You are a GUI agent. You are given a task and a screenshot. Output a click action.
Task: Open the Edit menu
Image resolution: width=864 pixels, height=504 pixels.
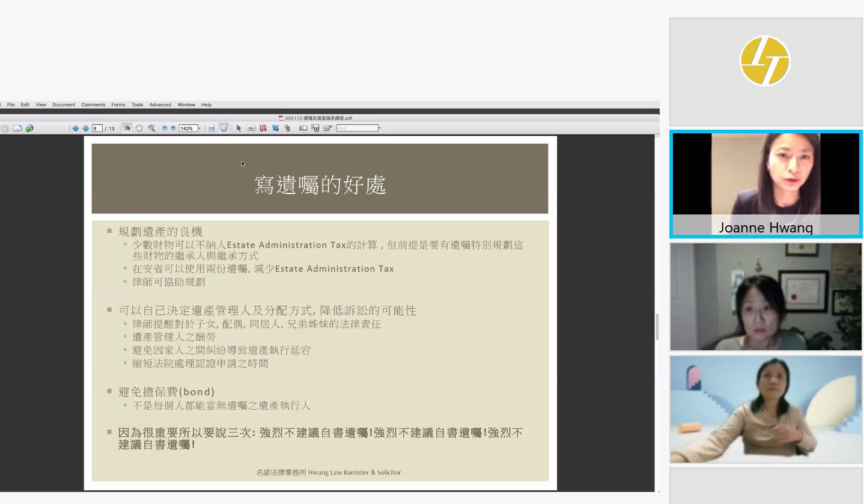pos(25,105)
